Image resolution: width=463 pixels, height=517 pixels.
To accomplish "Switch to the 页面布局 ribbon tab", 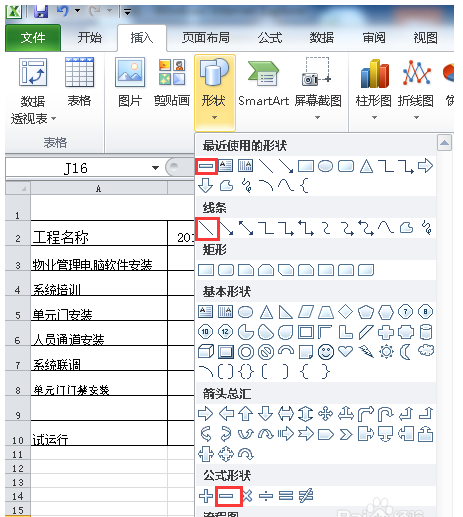I will point(206,38).
